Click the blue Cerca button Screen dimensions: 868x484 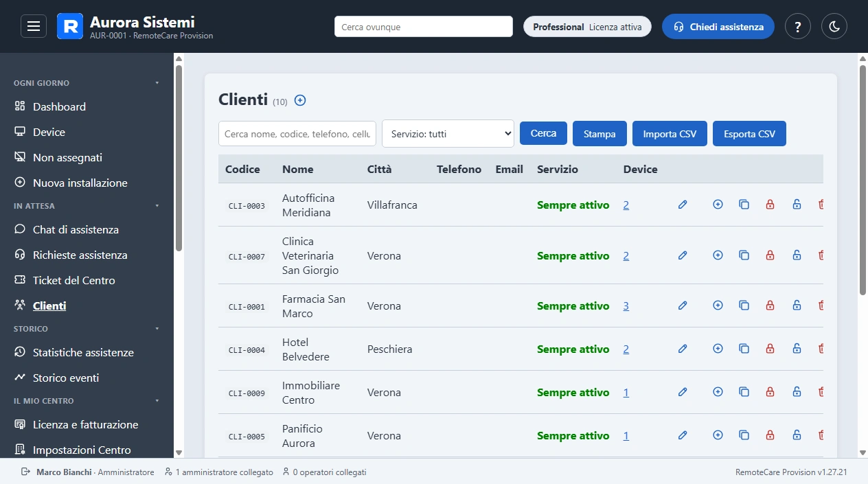pos(543,133)
